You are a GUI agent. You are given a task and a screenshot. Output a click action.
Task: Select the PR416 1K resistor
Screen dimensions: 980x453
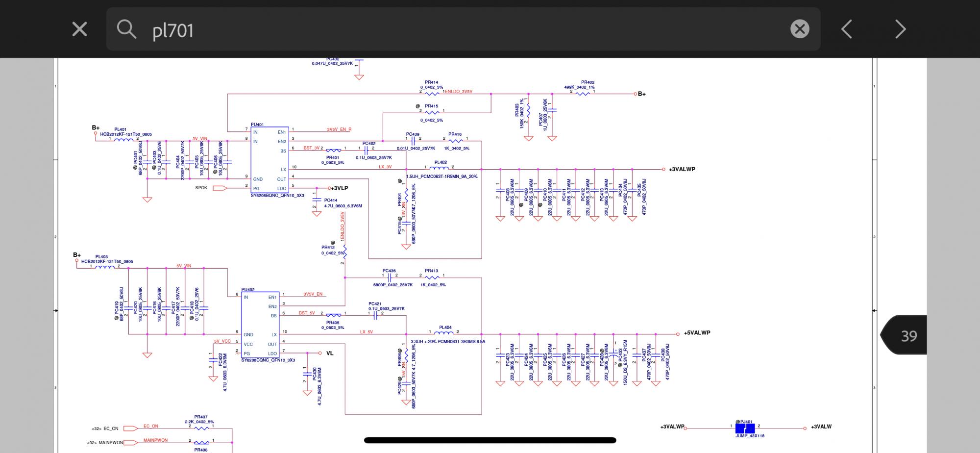pyautogui.click(x=455, y=141)
